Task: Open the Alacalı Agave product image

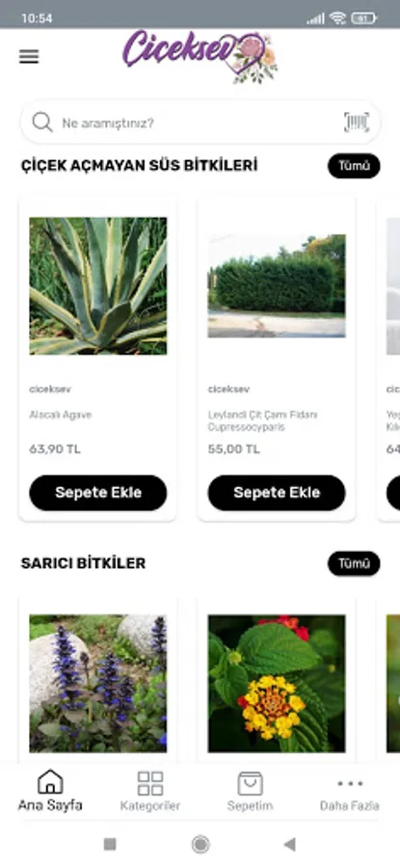Action: point(98,285)
